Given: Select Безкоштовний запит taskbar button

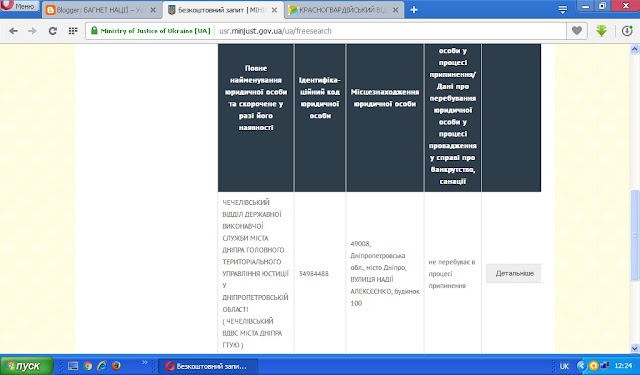Looking at the screenshot, I should 207,366.
